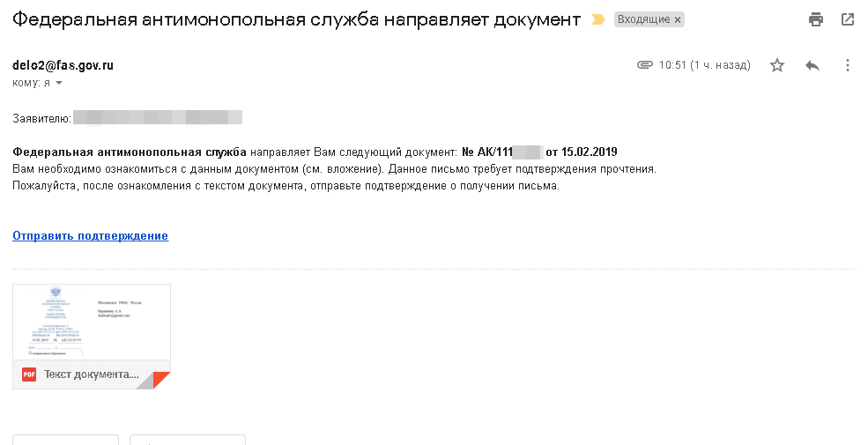The width and height of the screenshot is (868, 445).
Task: Expand recipient details arrow next to "кому: я"
Action: (x=59, y=83)
